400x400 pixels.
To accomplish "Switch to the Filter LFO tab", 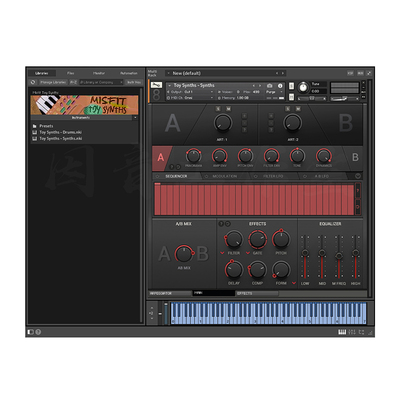I will click(x=273, y=176).
